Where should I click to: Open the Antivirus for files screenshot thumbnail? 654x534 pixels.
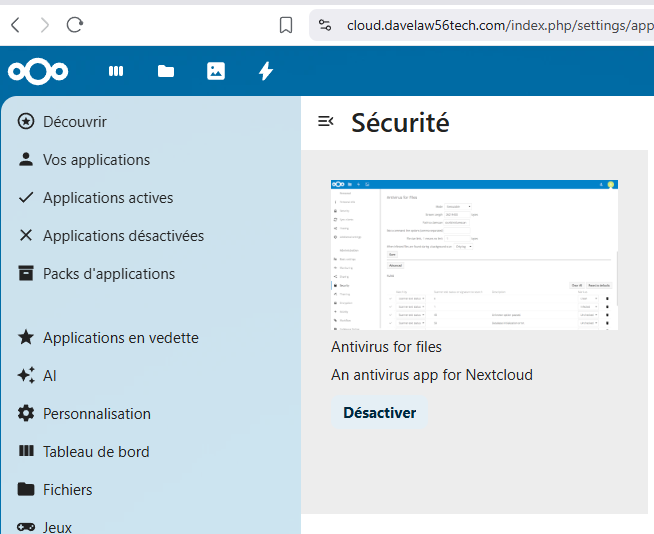(474, 255)
